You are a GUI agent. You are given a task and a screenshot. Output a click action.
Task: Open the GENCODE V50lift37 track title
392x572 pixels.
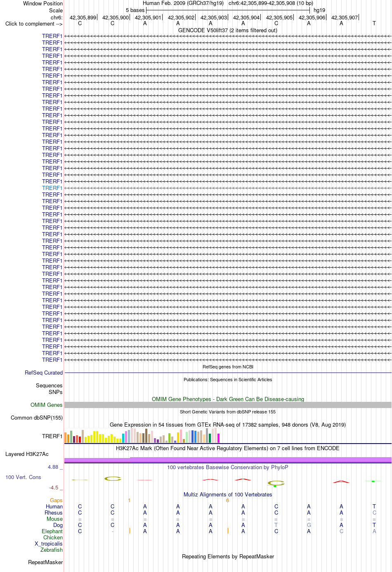click(x=228, y=30)
